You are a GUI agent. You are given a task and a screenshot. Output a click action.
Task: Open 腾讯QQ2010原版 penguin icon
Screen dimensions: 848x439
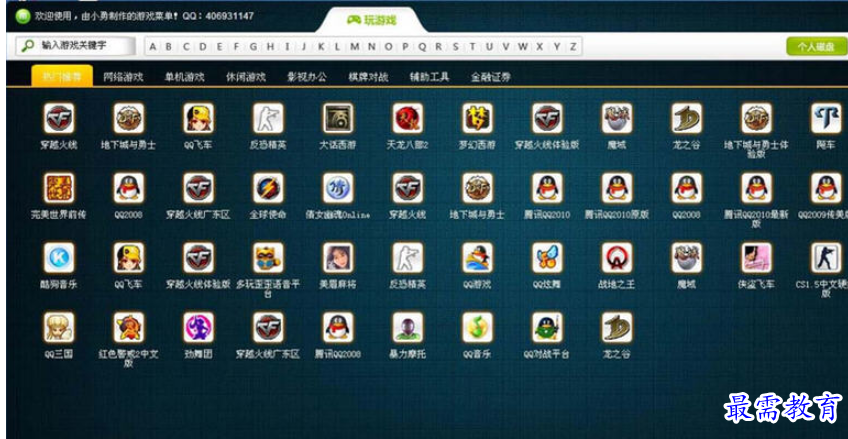pyautogui.click(x=617, y=188)
